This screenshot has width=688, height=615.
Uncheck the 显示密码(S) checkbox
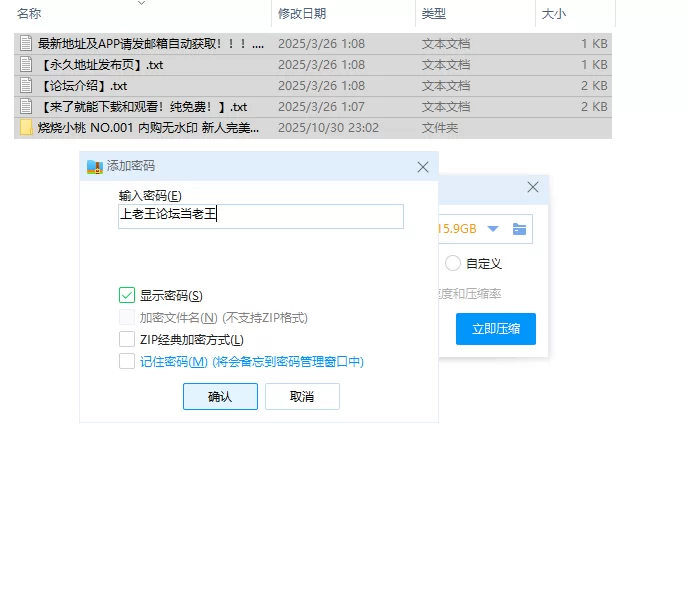coord(127,295)
